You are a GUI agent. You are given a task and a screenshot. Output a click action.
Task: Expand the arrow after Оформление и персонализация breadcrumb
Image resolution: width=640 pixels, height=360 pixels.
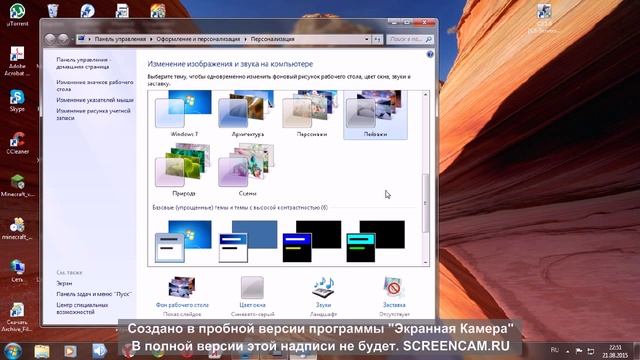coord(246,39)
